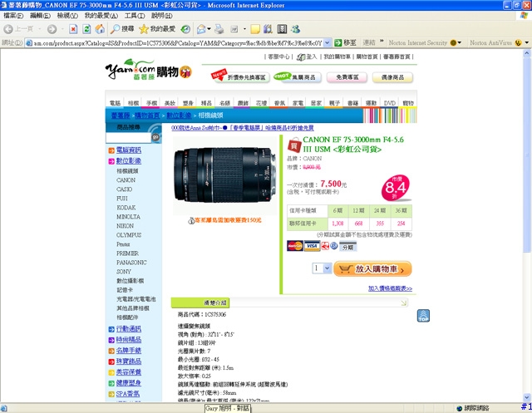Open the Search toolbar button

click(x=122, y=29)
